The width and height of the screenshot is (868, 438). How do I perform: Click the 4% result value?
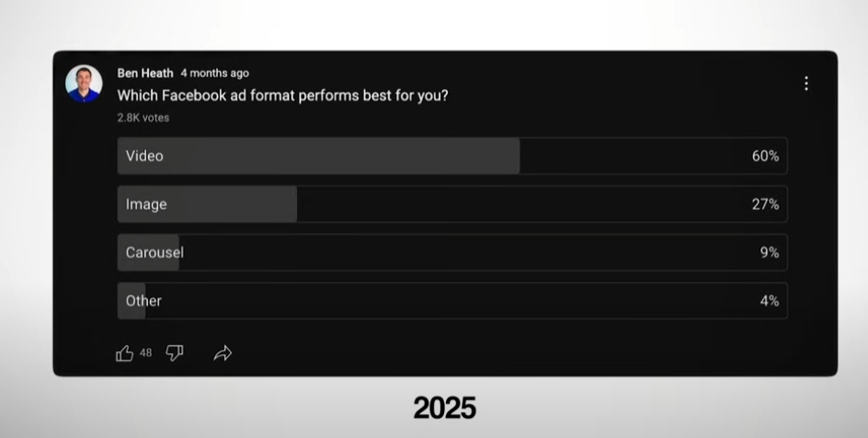click(x=770, y=301)
